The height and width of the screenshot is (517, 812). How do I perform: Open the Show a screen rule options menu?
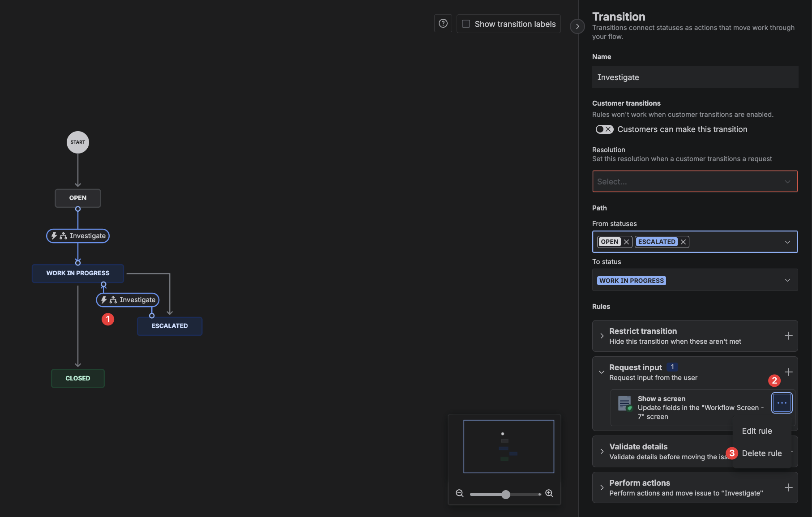coord(782,403)
